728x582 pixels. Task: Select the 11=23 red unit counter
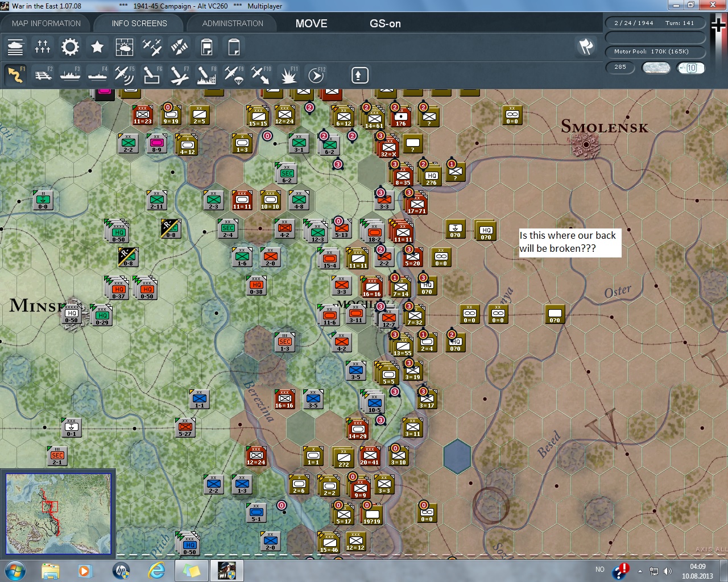click(x=143, y=115)
